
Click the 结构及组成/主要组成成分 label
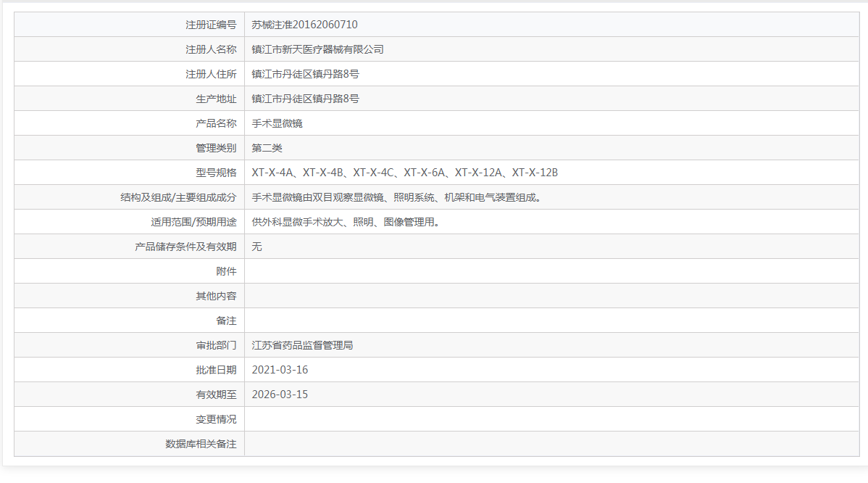pyautogui.click(x=178, y=197)
